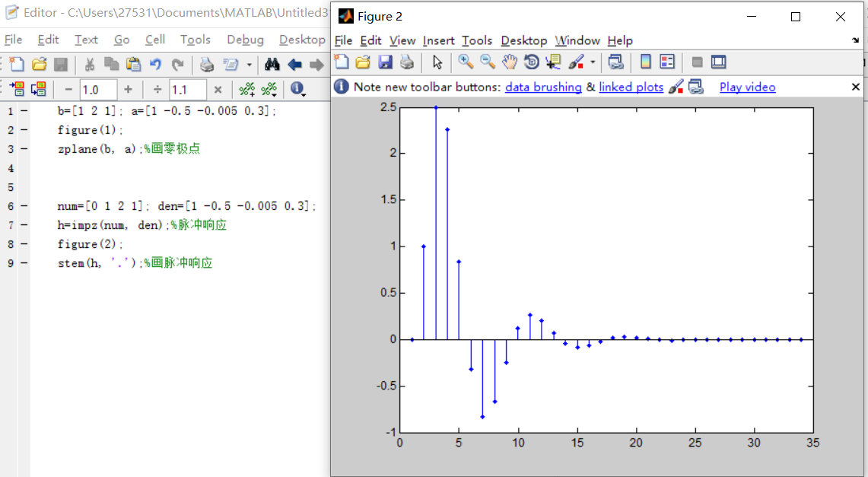Toggle the Edit Plot arrow pointer
Viewport: 868px width, 477px height.
pyautogui.click(x=437, y=62)
